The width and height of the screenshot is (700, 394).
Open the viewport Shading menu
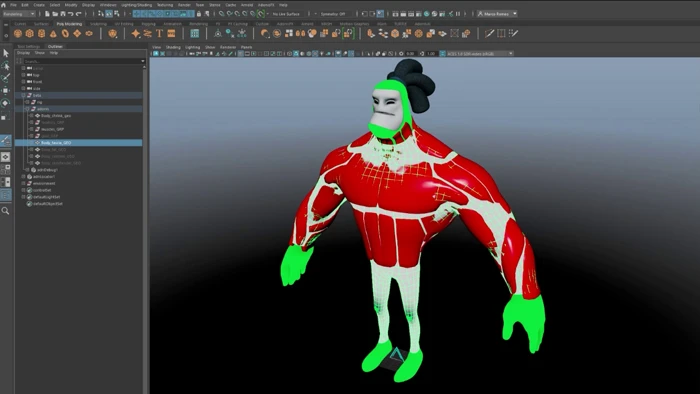[173, 47]
